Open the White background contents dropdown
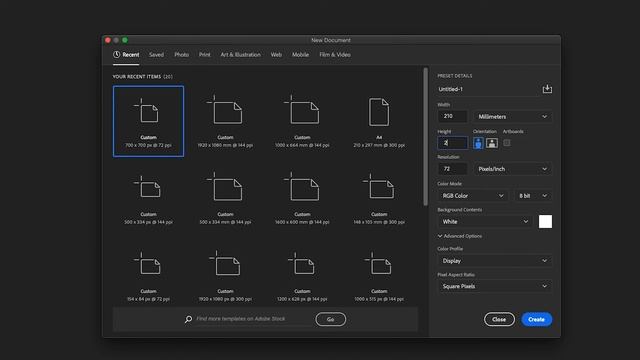Screen dimensions: 640x360 click(x=484, y=222)
